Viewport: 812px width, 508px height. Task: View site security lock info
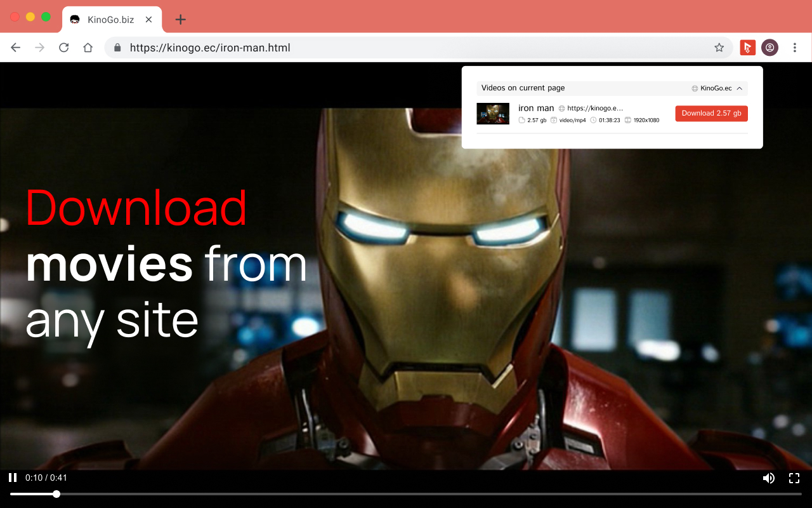[117, 48]
